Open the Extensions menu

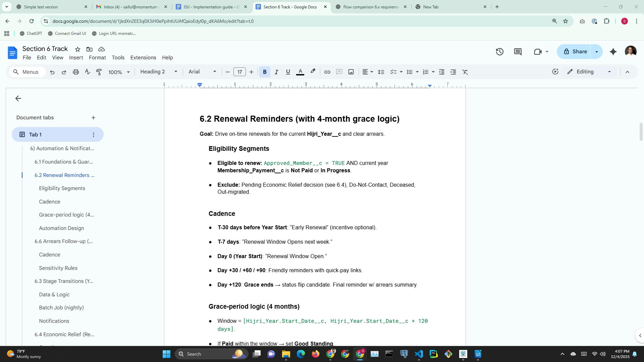[143, 58]
